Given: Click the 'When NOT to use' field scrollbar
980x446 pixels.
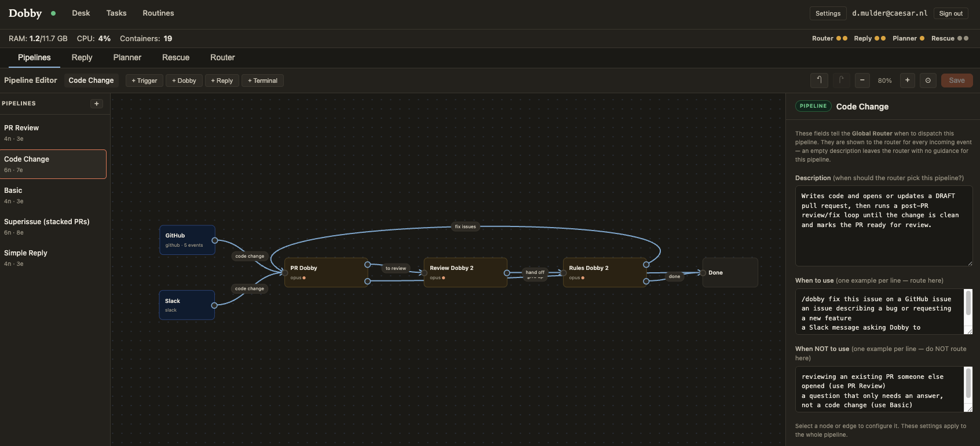Looking at the screenshot, I should [968, 383].
